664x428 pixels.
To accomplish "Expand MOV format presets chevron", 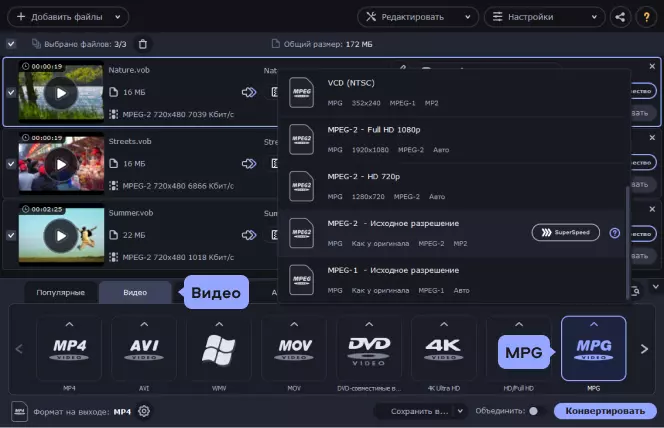I will click(294, 325).
